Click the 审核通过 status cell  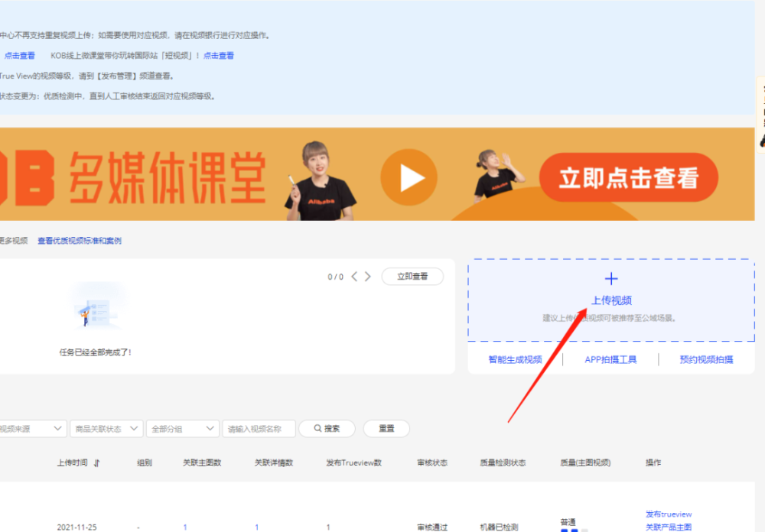(x=432, y=527)
